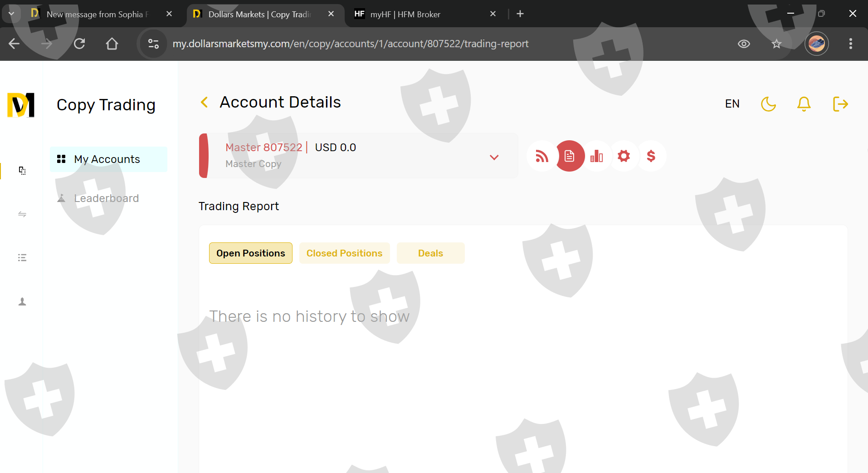868x473 pixels.
Task: Open notifications bell icon
Action: click(804, 104)
